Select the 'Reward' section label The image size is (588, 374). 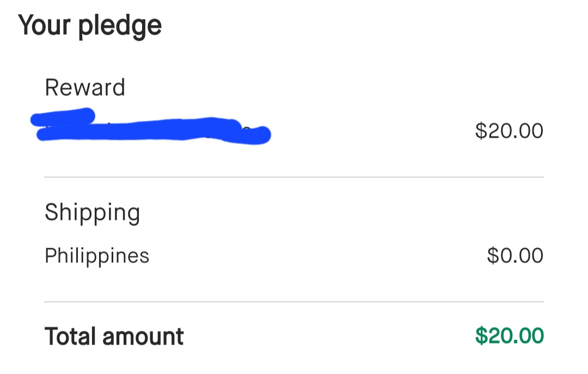click(85, 88)
